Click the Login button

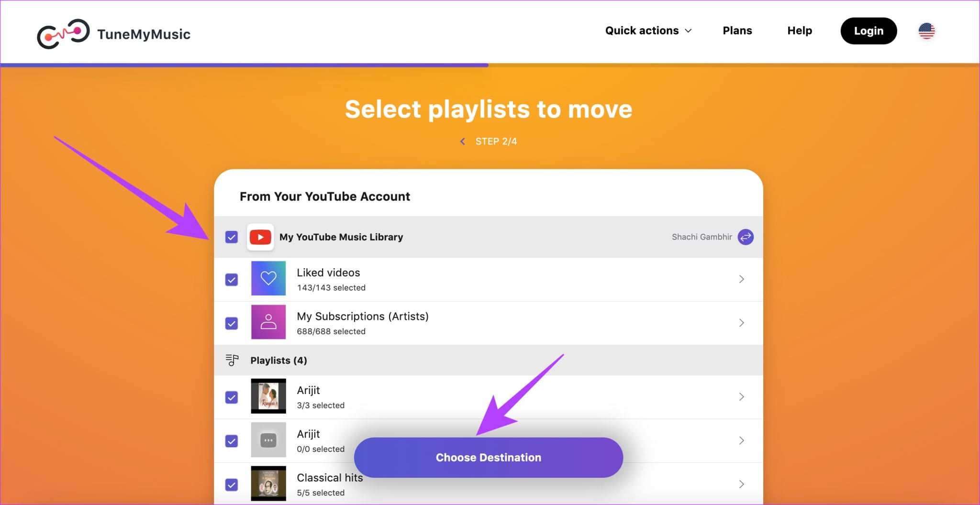[869, 31]
